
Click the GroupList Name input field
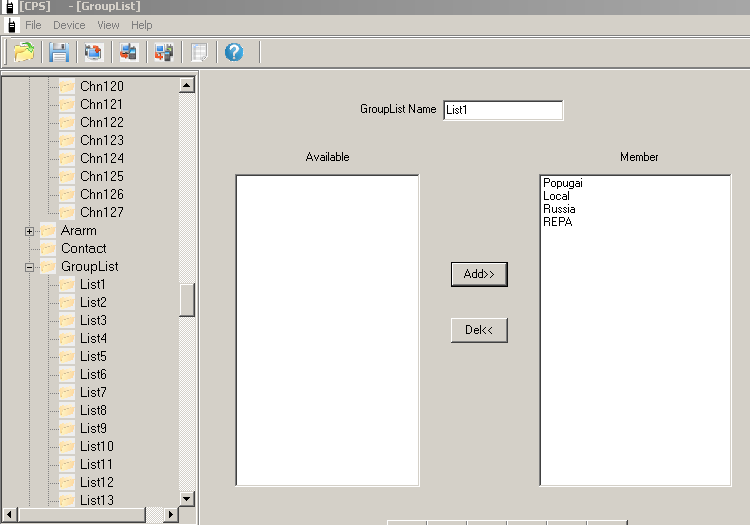[502, 110]
